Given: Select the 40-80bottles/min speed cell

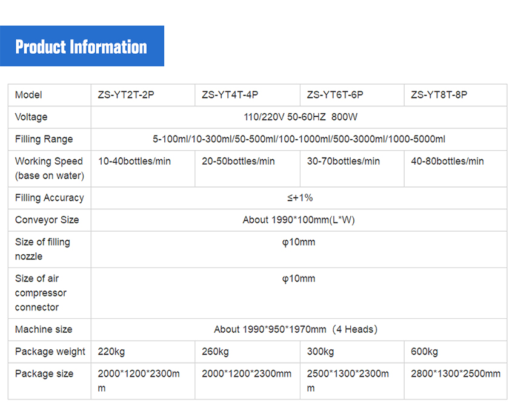Looking at the screenshot, I should [x=447, y=161].
